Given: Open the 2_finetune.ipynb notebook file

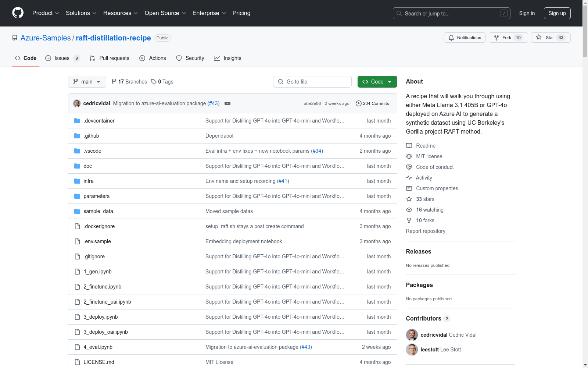Looking at the screenshot, I should (x=103, y=287).
